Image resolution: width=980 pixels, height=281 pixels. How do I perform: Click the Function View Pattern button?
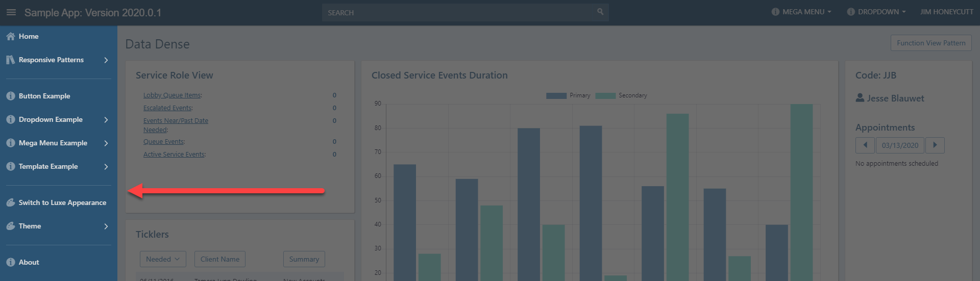pyautogui.click(x=930, y=43)
